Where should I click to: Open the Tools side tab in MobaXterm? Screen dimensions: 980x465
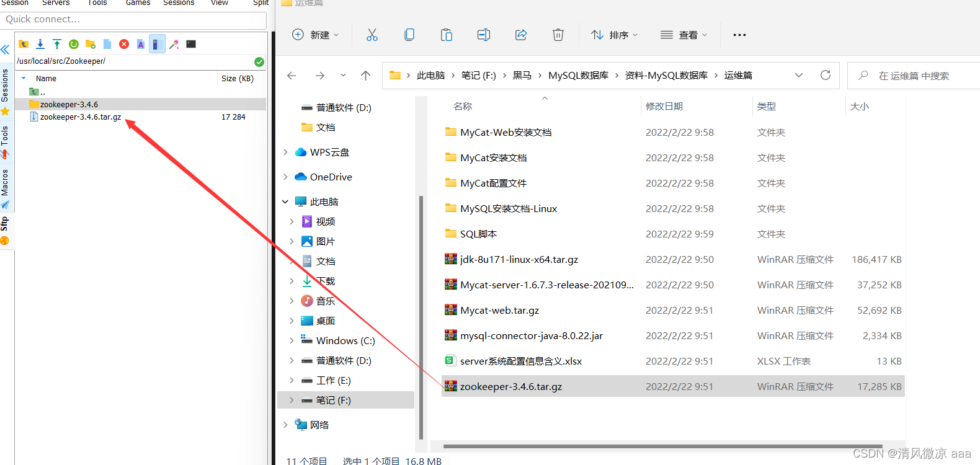tap(5, 141)
